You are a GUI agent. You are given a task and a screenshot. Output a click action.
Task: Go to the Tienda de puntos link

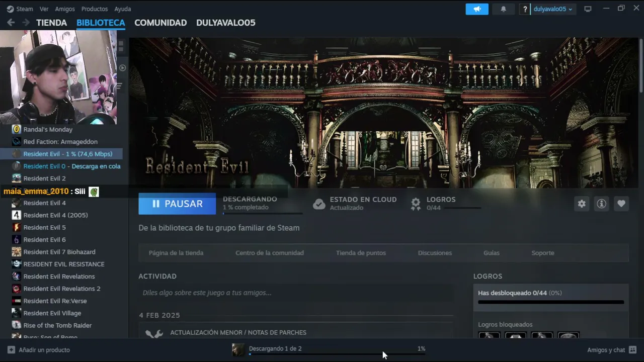click(x=361, y=253)
